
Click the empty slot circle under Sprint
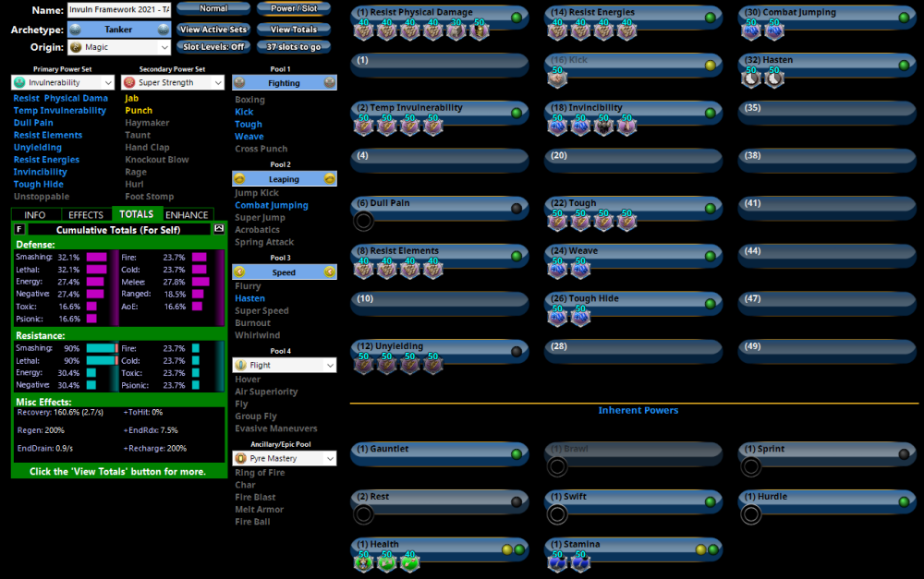[751, 466]
